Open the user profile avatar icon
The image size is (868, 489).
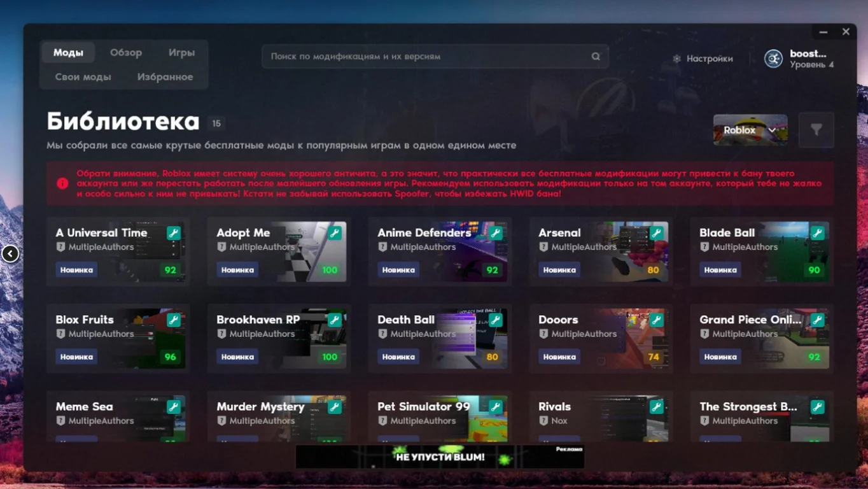[773, 59]
